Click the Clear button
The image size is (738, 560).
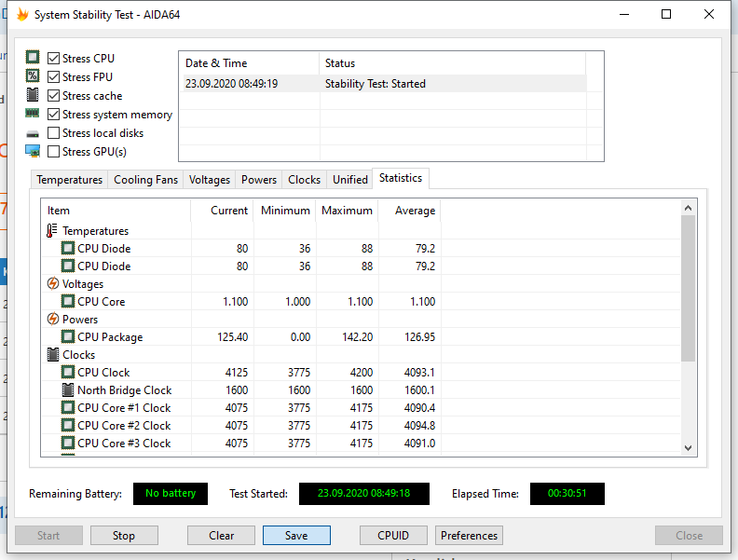[x=221, y=536]
